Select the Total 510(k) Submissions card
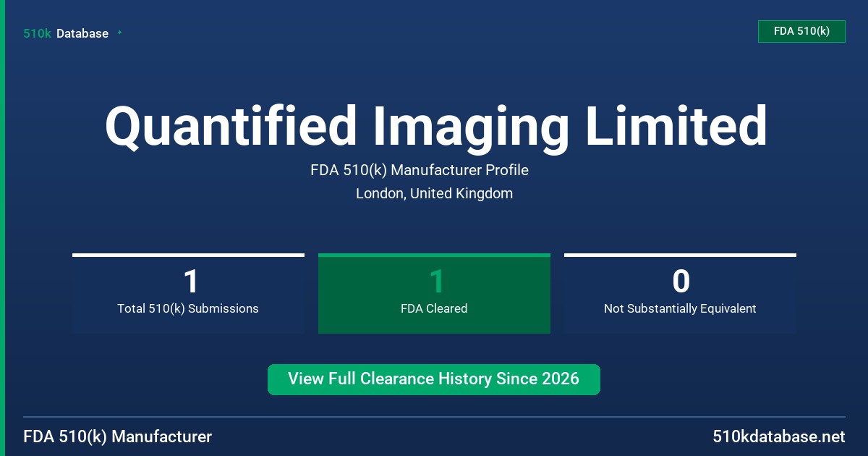Viewport: 868px width, 456px height. point(188,293)
